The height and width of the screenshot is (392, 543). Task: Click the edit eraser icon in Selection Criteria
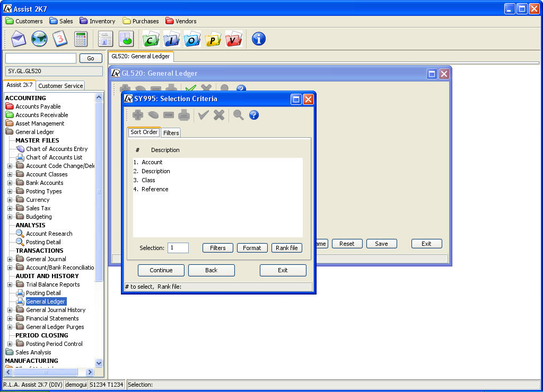(x=153, y=115)
